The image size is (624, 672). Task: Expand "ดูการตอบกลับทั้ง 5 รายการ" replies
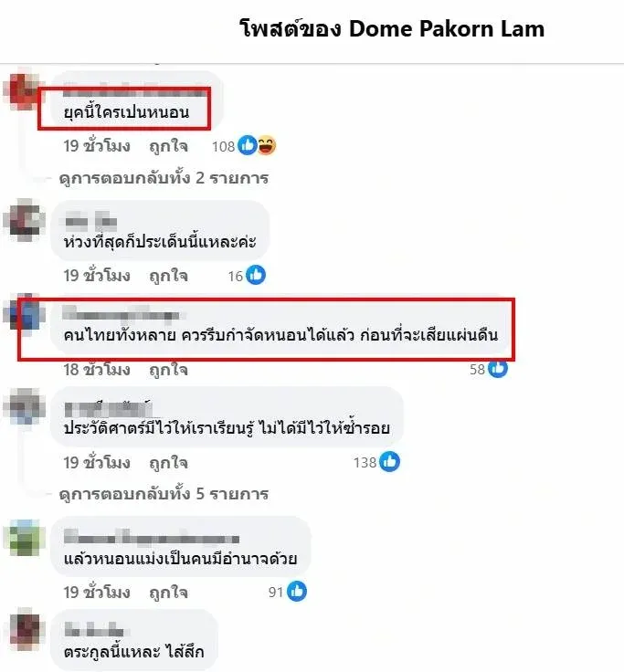(164, 494)
